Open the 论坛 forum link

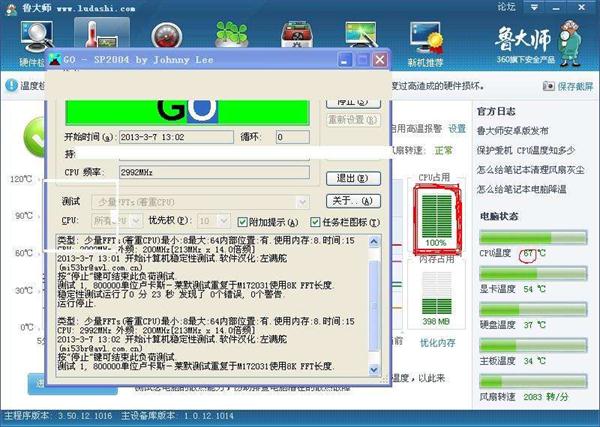pos(506,7)
